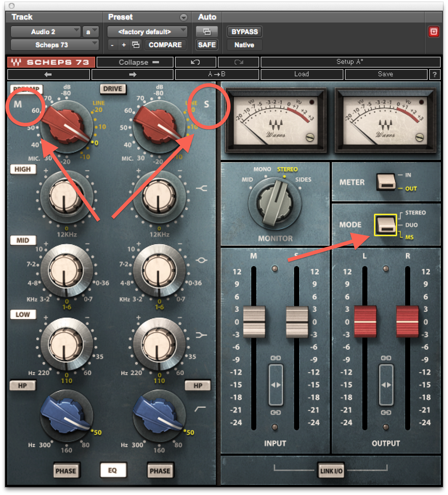Click the SAFE button
Screen dimensions: 448x495
[207, 45]
